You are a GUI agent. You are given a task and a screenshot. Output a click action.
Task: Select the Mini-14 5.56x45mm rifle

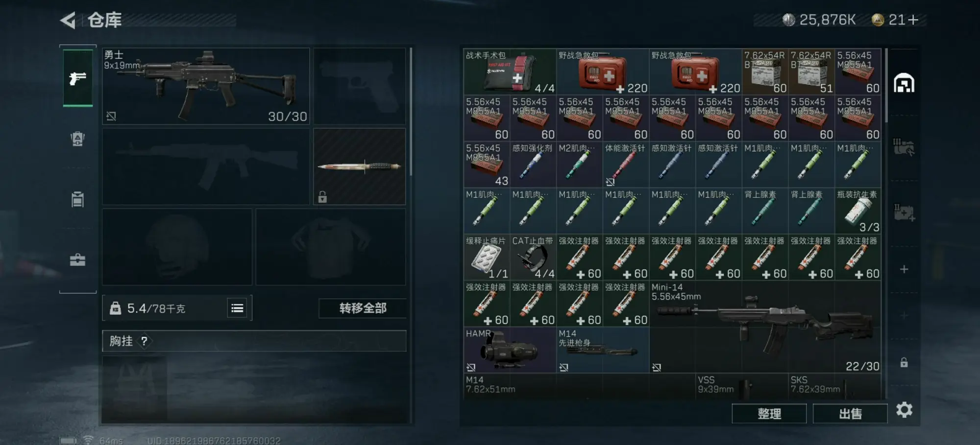pyautogui.click(x=765, y=327)
